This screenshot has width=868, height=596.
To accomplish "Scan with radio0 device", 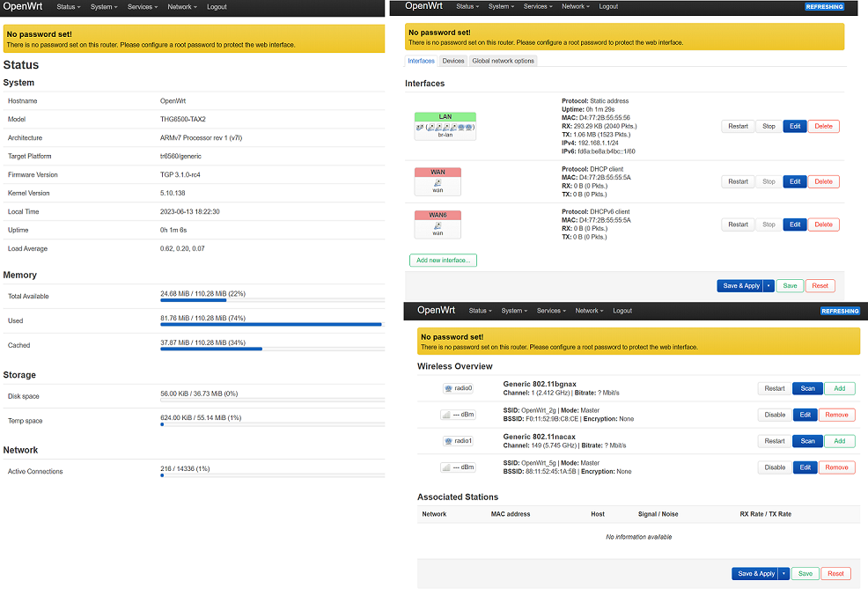I will [807, 388].
